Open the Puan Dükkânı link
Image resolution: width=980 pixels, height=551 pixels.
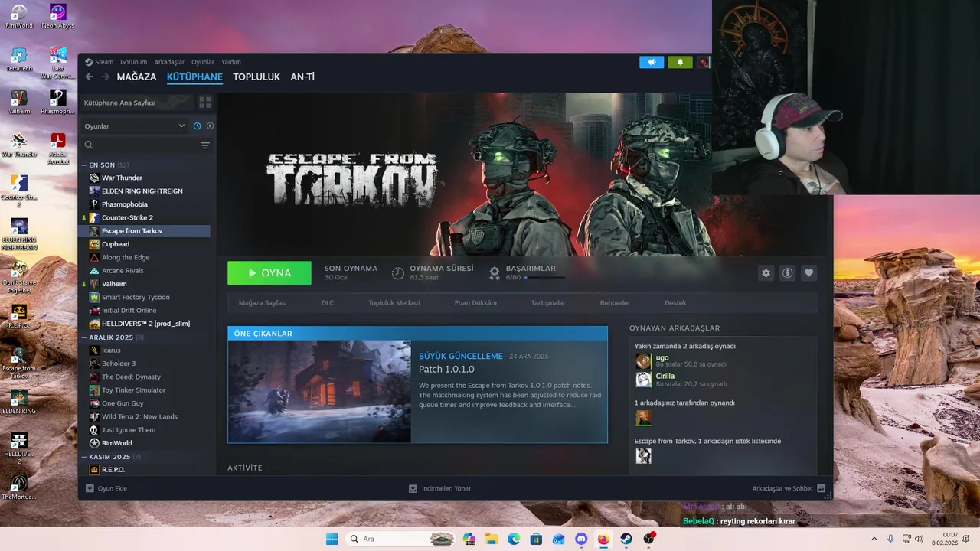click(x=475, y=303)
